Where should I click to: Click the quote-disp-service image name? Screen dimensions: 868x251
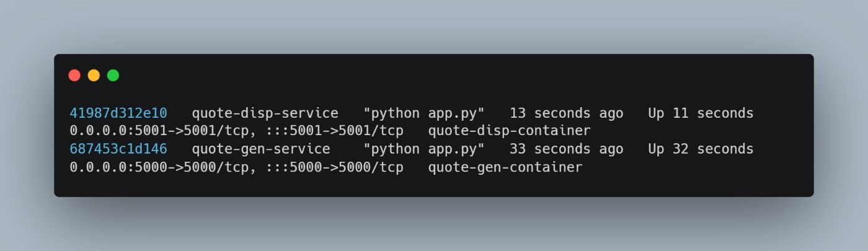click(x=265, y=113)
